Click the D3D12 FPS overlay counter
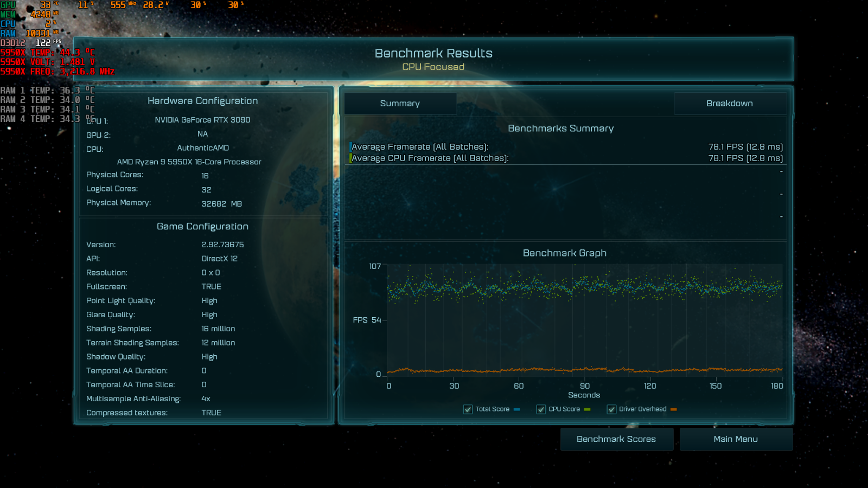868x488 pixels. pyautogui.click(x=31, y=43)
